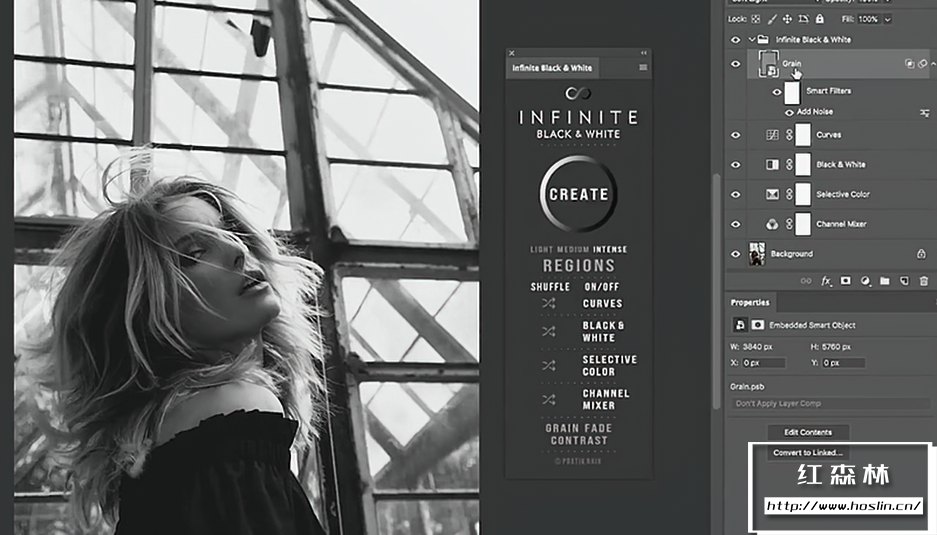Screen dimensions: 937x535
Task: Click the link layers chain icon
Action: click(806, 281)
